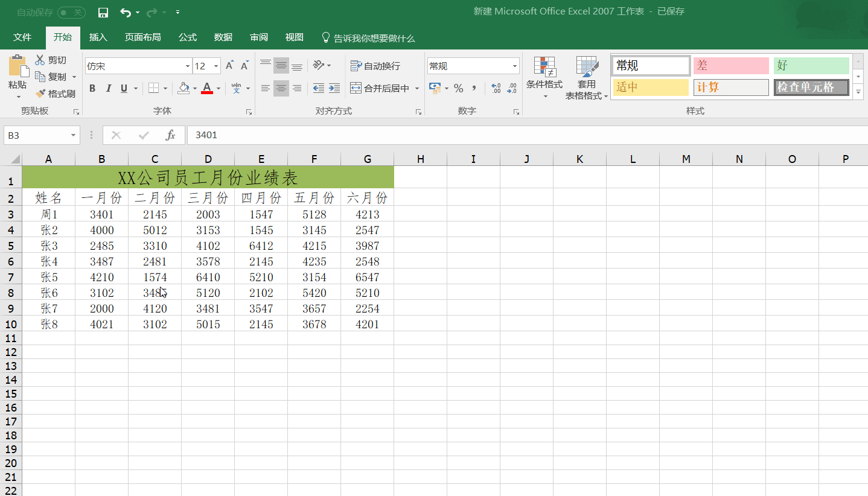Toggle Wrap Text (自动换行)
Image resolution: width=868 pixels, height=496 pixels.
(x=375, y=66)
